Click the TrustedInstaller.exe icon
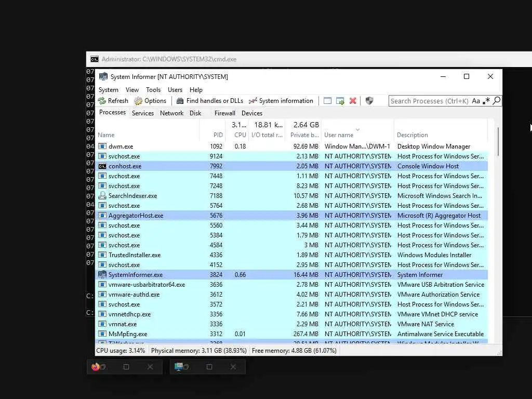The image size is (532, 399). (x=102, y=255)
